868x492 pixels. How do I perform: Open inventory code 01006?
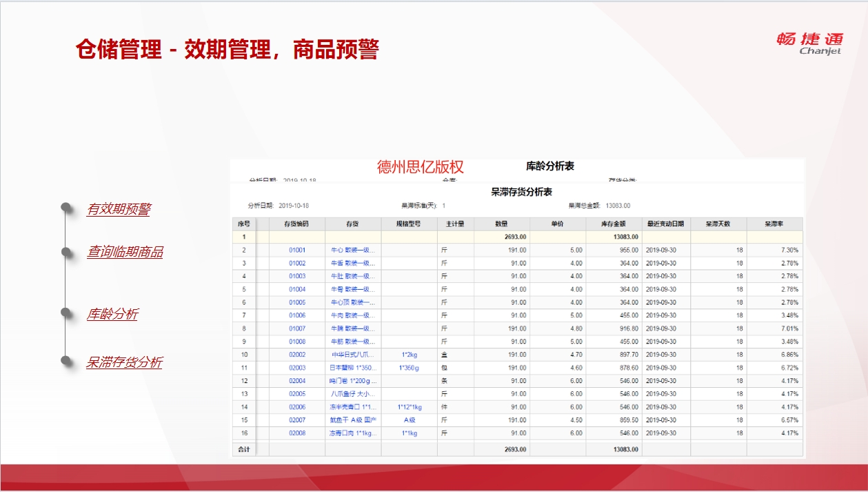click(297, 315)
